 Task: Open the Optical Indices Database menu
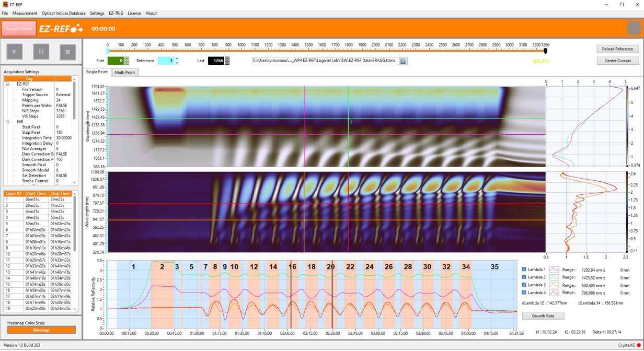(63, 13)
